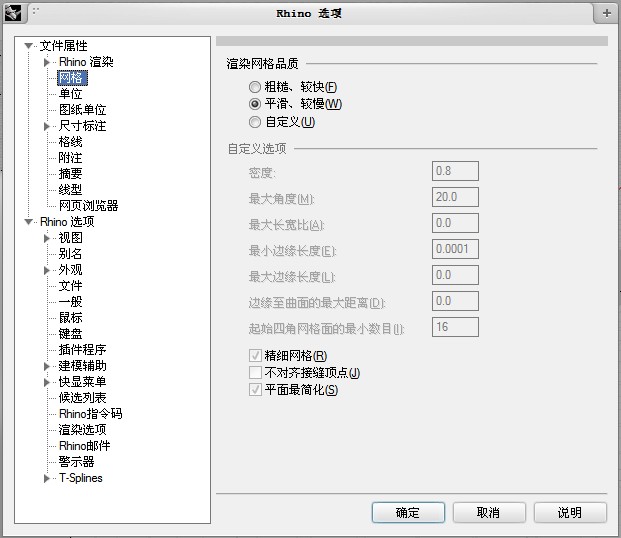
Task: Collapse the 文件属性 tree node
Action: click(28, 46)
